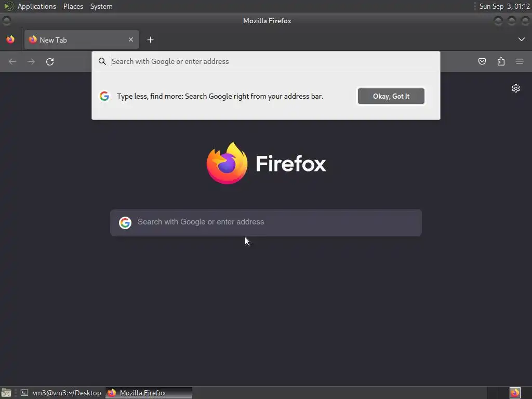532x399 pixels.
Task: Select the New Tab tab
Action: 82,39
